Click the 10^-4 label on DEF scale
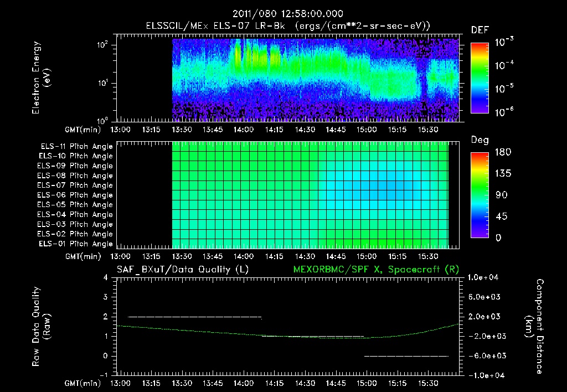Screen dimensions: 567x392 pos(504,65)
